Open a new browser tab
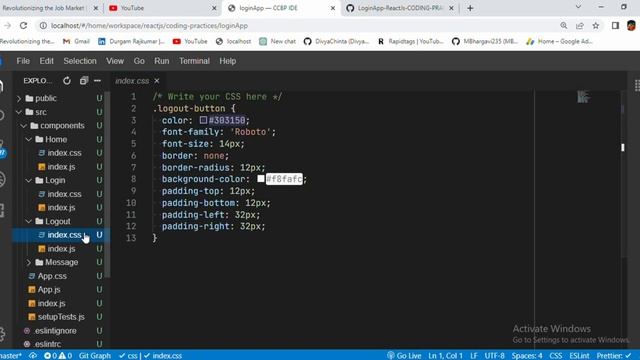This screenshot has width=640, height=360. [470, 8]
